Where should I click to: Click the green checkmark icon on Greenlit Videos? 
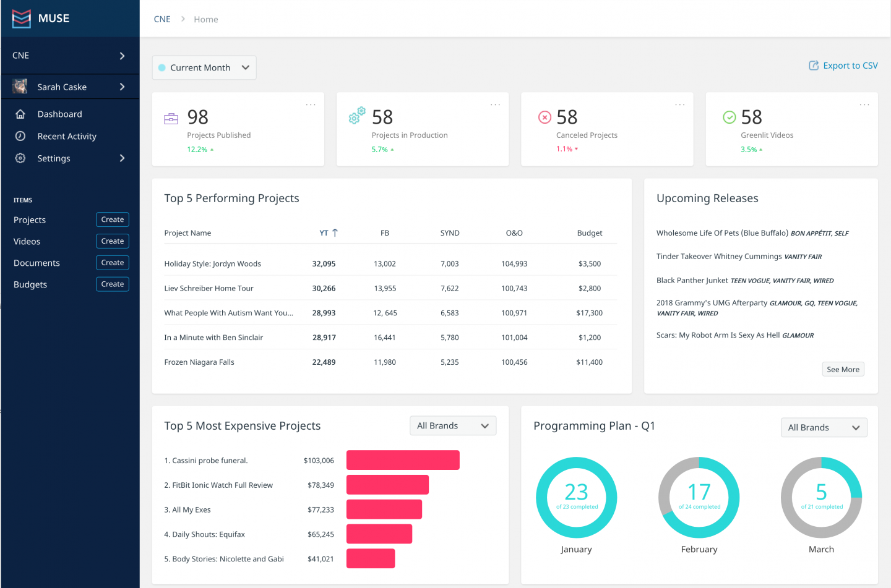click(730, 117)
